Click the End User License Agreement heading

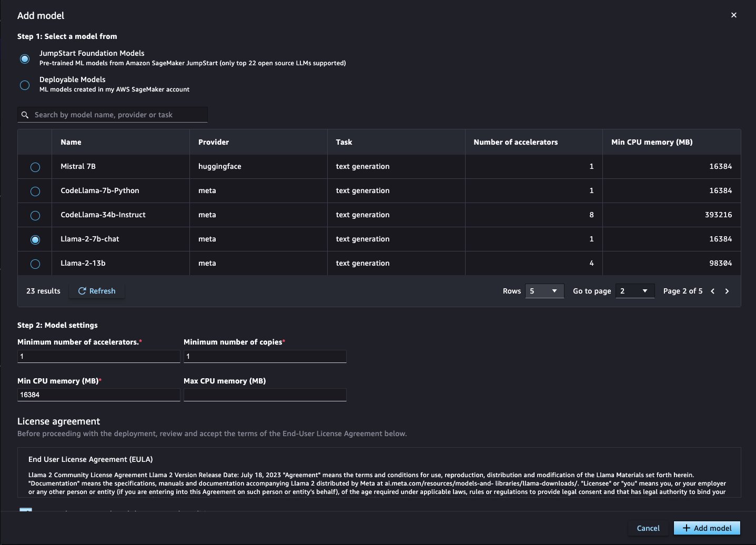coord(90,459)
